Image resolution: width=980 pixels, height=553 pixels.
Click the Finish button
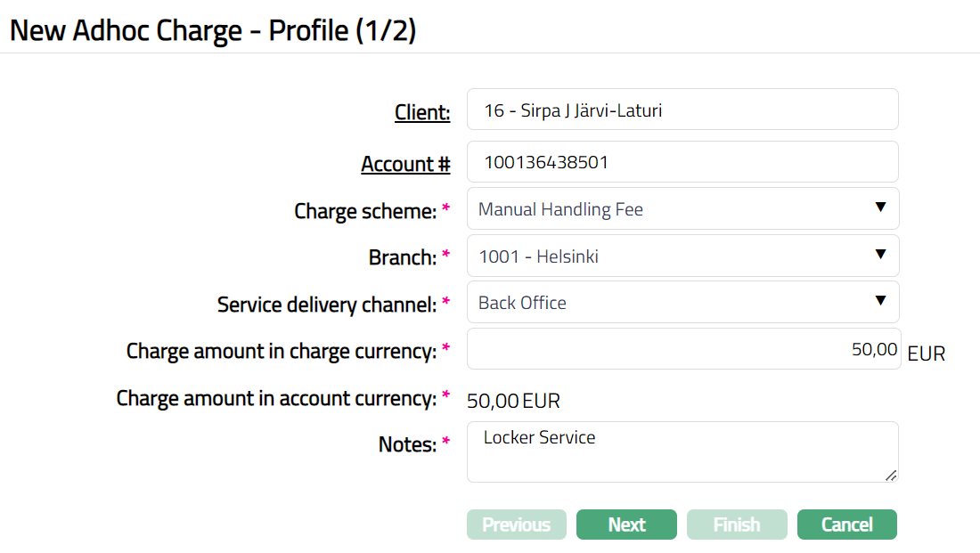click(x=737, y=525)
